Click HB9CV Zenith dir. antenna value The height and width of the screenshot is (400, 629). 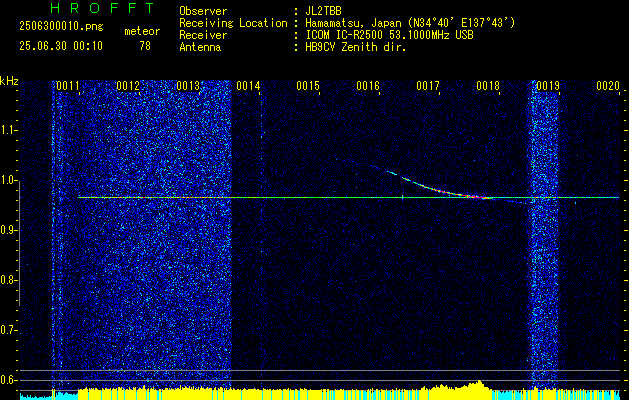point(356,47)
